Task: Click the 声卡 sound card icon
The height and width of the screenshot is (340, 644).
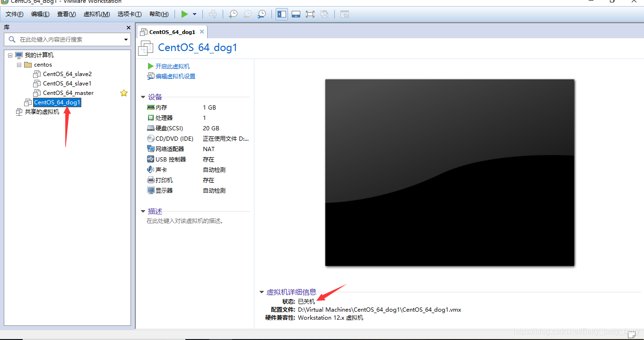Action: (151, 170)
